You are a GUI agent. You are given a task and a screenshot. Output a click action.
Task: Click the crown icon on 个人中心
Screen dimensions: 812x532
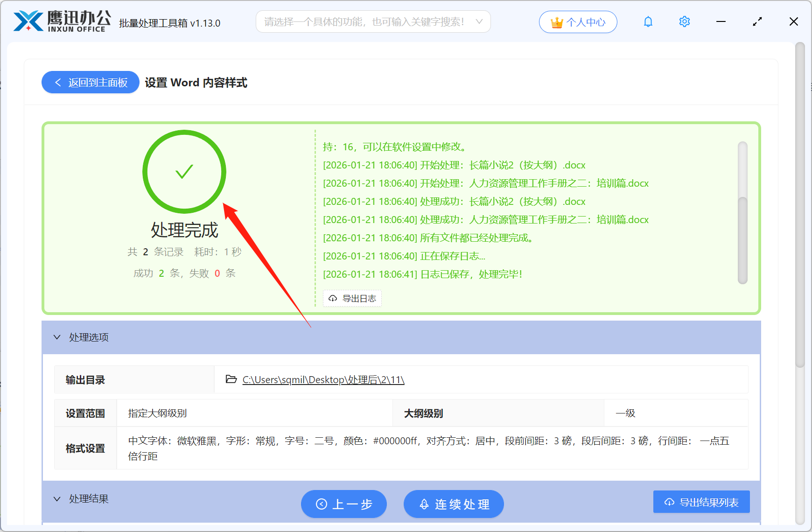(x=556, y=21)
